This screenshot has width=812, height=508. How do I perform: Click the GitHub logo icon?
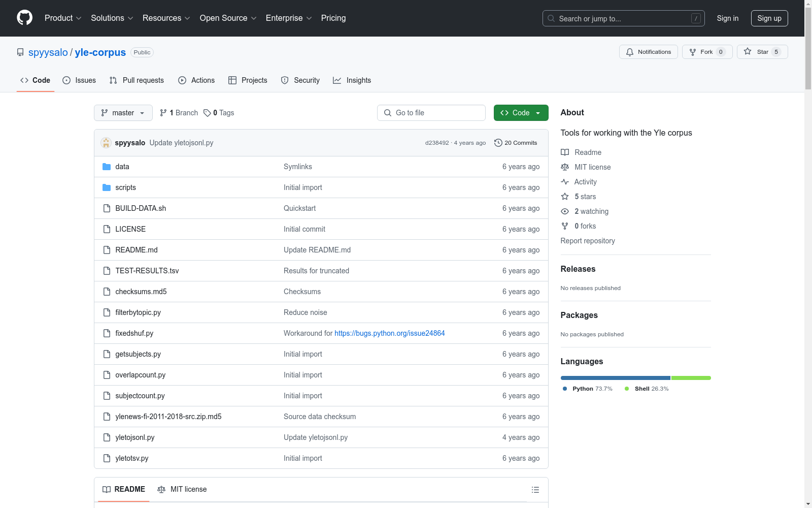[x=24, y=18]
